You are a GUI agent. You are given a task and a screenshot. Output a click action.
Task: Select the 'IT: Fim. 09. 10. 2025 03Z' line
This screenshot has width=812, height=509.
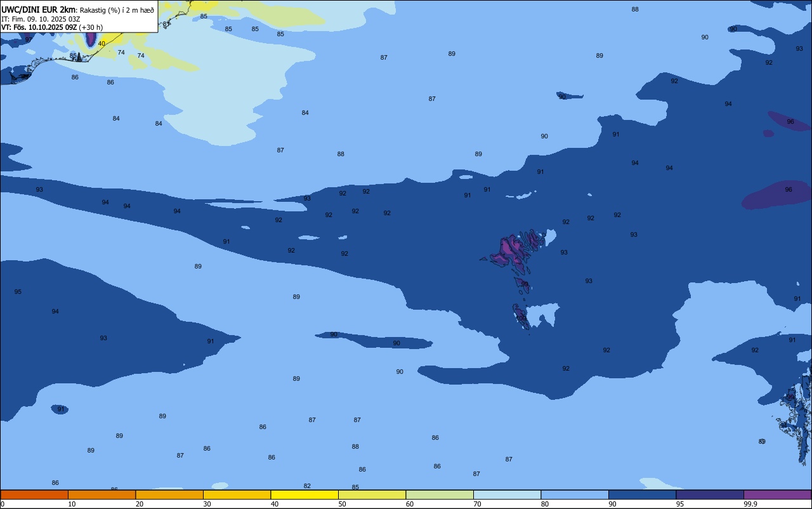(x=41, y=18)
